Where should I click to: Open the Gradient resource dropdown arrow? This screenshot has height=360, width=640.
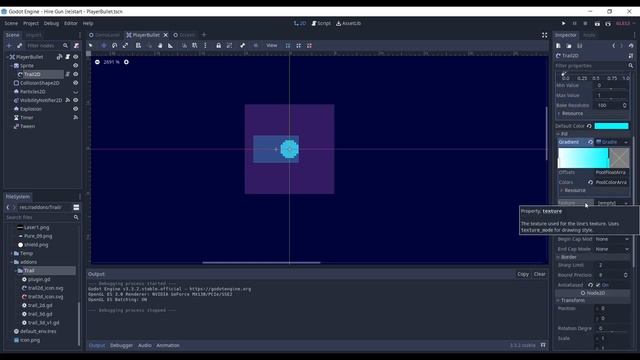coord(626,142)
